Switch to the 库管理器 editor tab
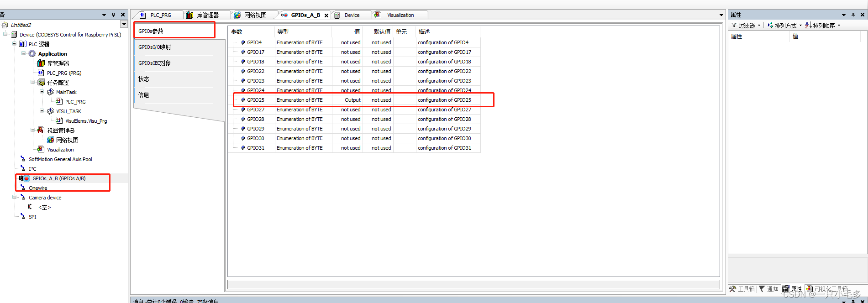The width and height of the screenshot is (868, 303). pos(207,15)
